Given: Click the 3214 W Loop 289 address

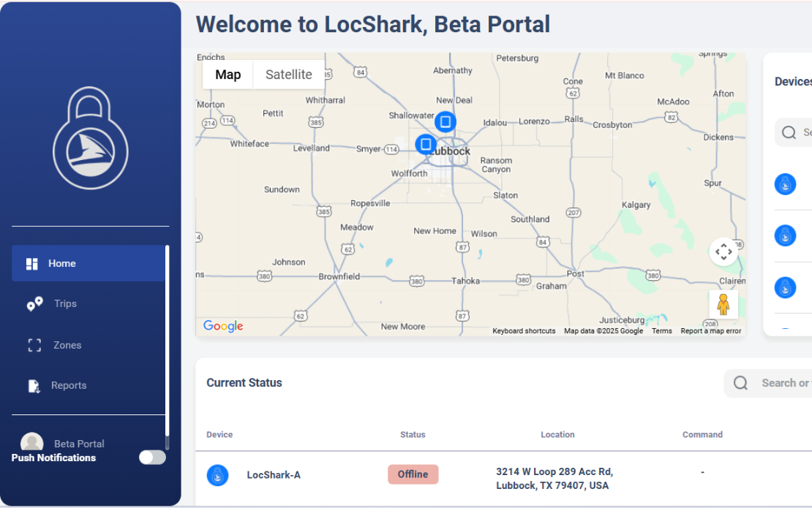Looking at the screenshot, I should [554, 479].
